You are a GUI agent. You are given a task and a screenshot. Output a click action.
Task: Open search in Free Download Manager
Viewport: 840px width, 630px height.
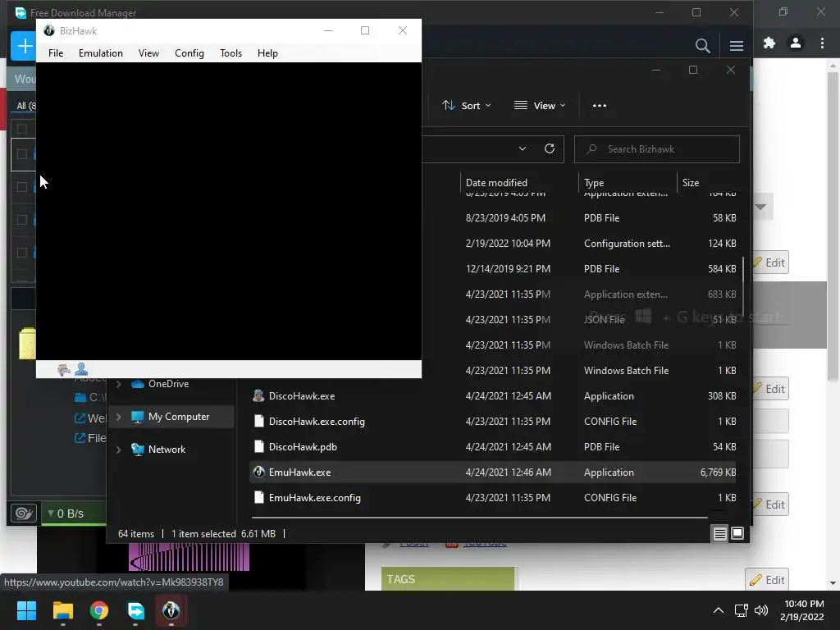click(702, 46)
